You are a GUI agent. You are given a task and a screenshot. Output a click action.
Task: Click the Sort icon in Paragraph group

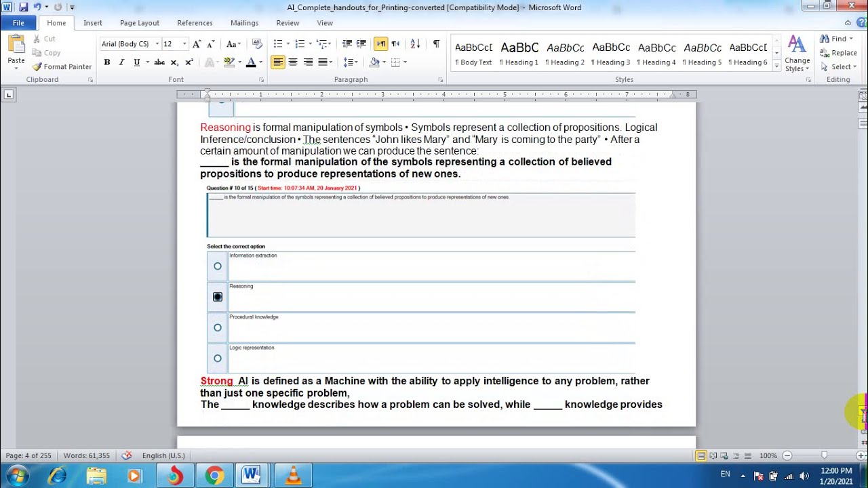[x=416, y=43]
